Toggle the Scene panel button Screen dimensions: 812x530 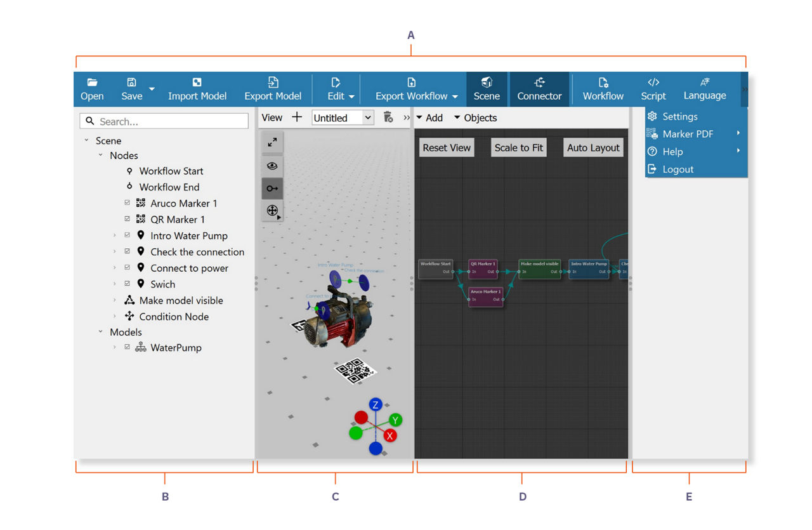[487, 89]
